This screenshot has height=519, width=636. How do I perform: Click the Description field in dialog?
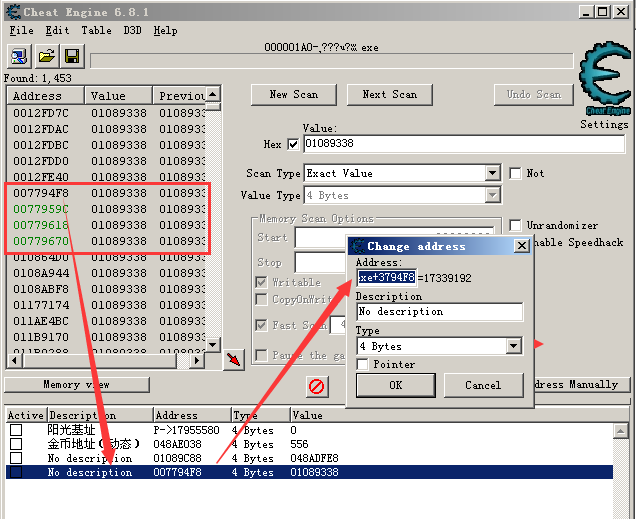pyautogui.click(x=440, y=311)
